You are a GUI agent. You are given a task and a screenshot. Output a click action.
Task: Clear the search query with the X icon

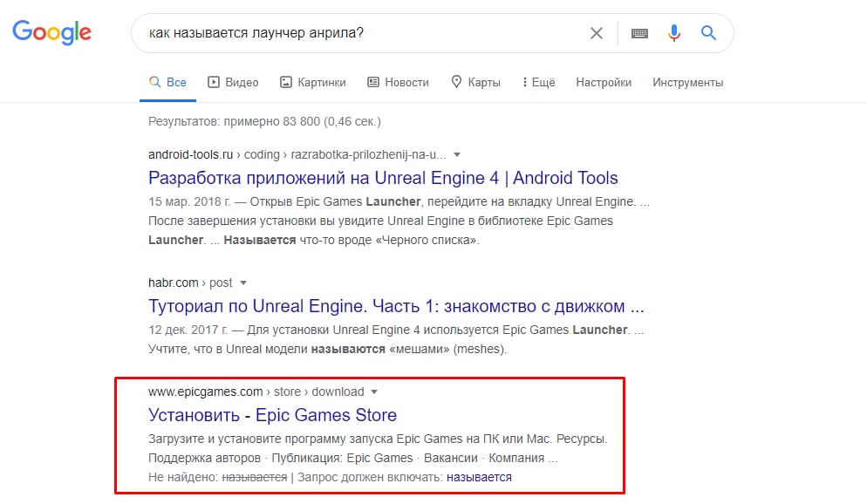pyautogui.click(x=596, y=33)
